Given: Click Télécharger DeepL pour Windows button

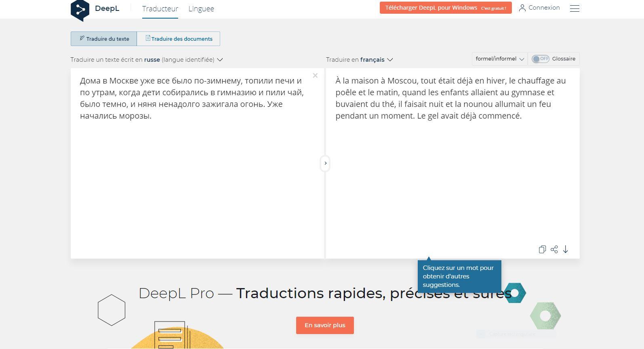Looking at the screenshot, I should pyautogui.click(x=445, y=8).
